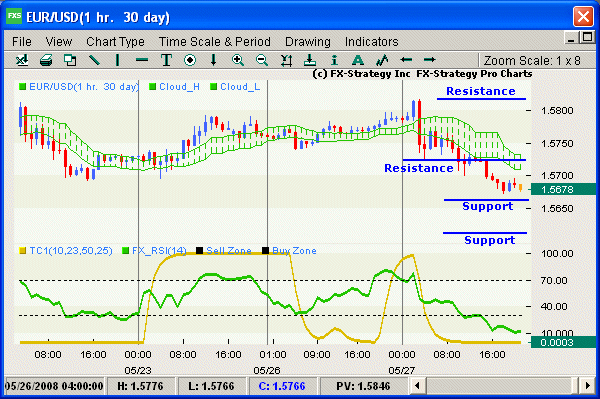Click the green FXS application icon in title bar
Viewport: 600px width, 399px height.
point(14,16)
